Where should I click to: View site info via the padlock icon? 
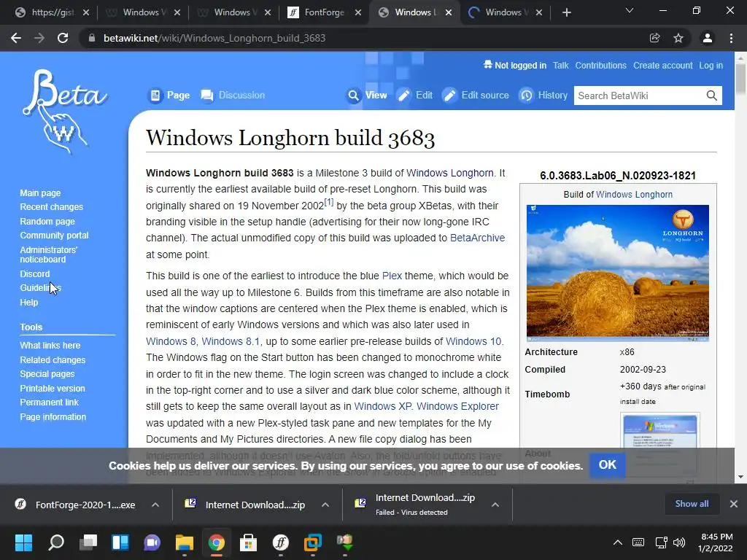(92, 38)
